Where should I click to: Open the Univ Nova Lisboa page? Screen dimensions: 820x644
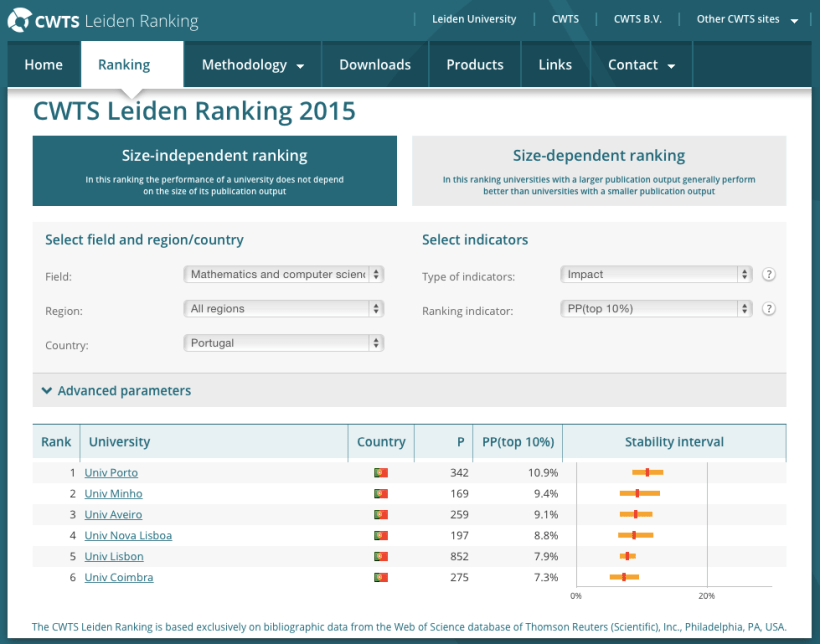coord(128,535)
